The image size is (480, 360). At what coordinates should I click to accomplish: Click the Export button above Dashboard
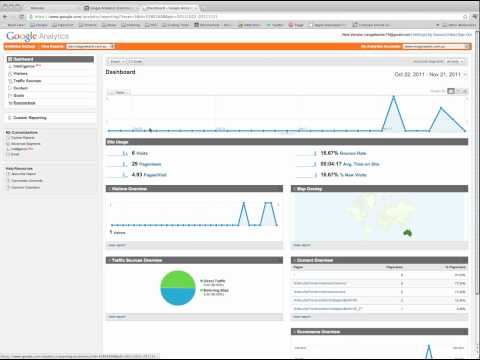(x=115, y=62)
